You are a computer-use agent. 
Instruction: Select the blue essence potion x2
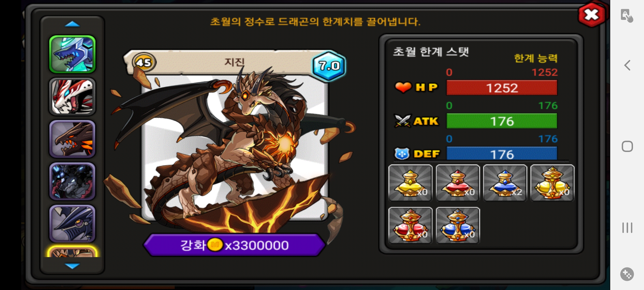(x=505, y=183)
